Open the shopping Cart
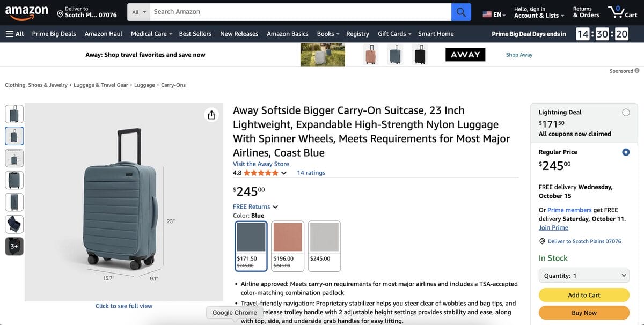Screen dimensions: 644x325 [x=622, y=12]
